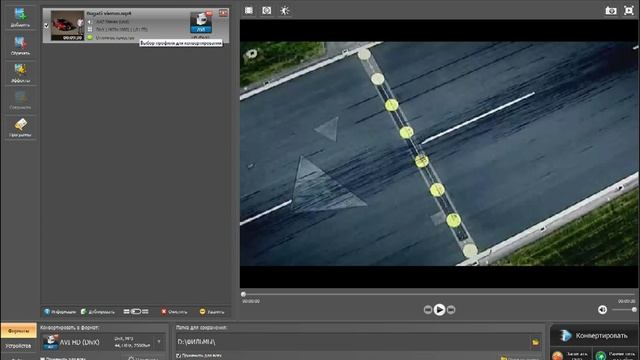
Task: Mute audio with the speaker icon
Action: pyautogui.click(x=602, y=310)
